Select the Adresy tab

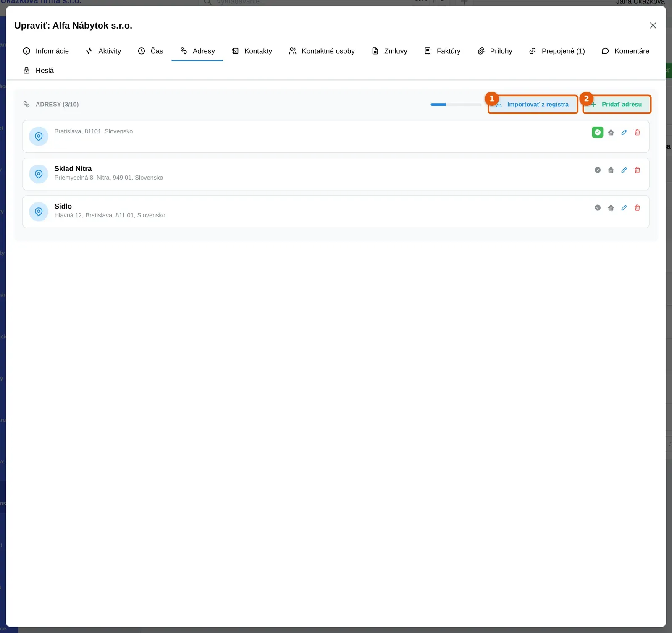(x=197, y=51)
